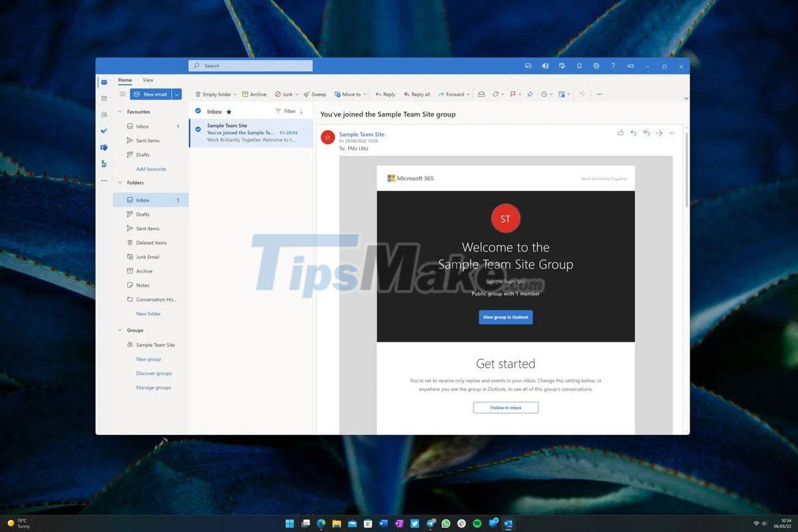Collapse the Favourites section
Screen dimensions: 798x532
point(120,111)
